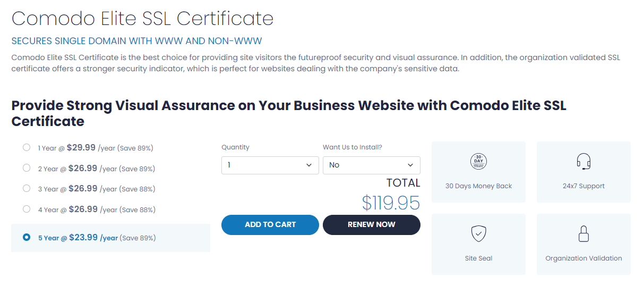
Task: Pick the 3 Year @ $26.99 radio button
Action: pos(27,188)
